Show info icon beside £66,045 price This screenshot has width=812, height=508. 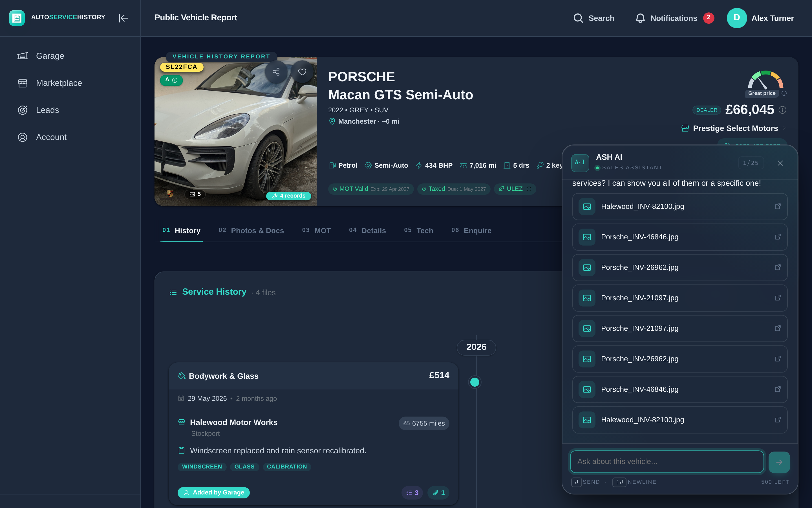(782, 110)
